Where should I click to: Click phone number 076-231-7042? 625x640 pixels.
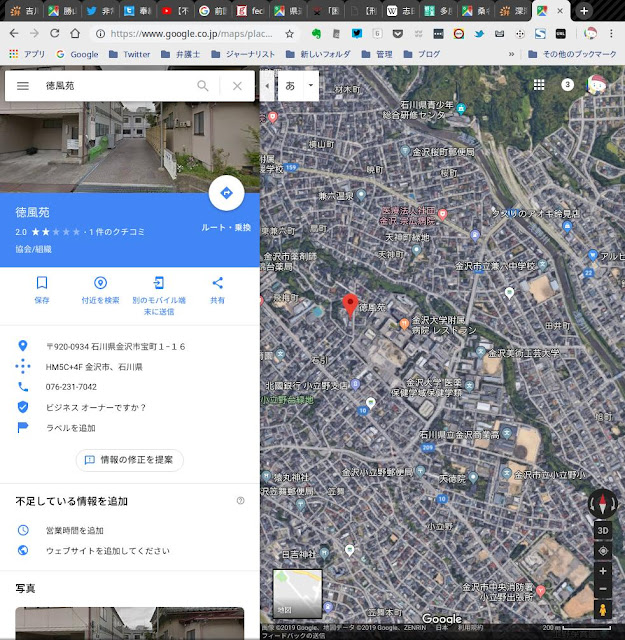point(71,387)
